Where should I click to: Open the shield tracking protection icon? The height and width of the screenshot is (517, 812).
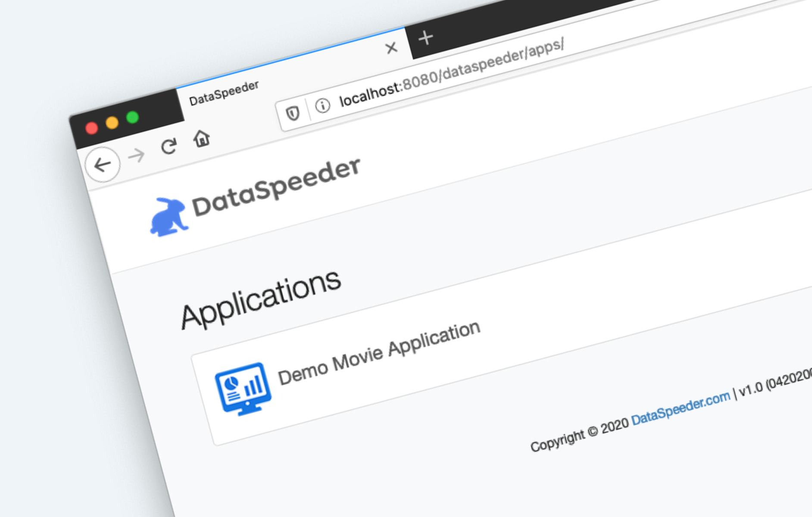tap(293, 113)
